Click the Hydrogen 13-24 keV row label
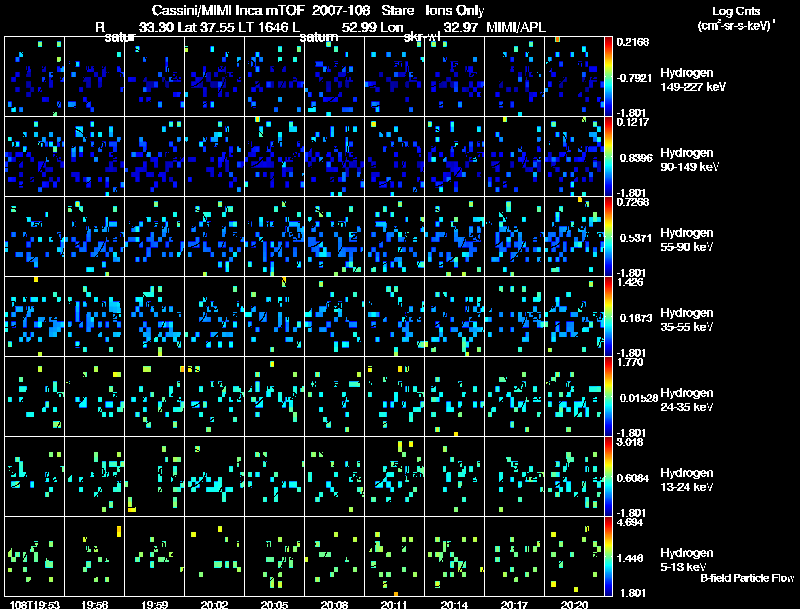 point(687,480)
